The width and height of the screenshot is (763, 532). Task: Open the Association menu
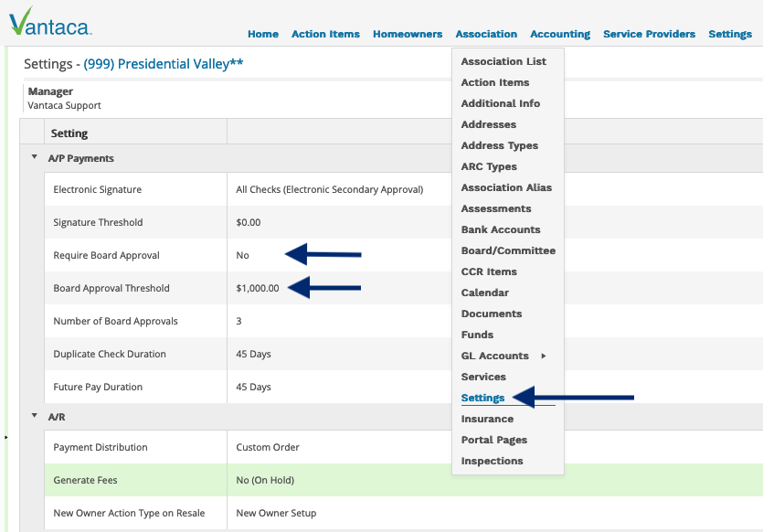coord(486,34)
